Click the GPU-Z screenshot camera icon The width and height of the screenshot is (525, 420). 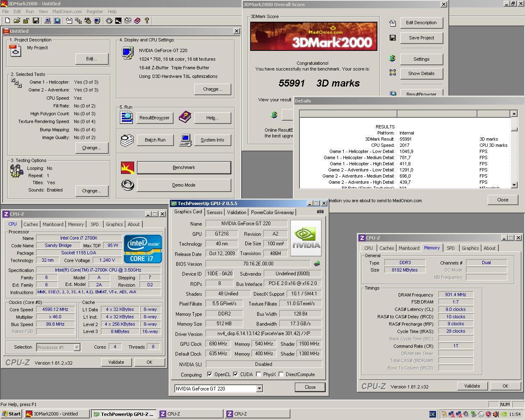click(320, 212)
